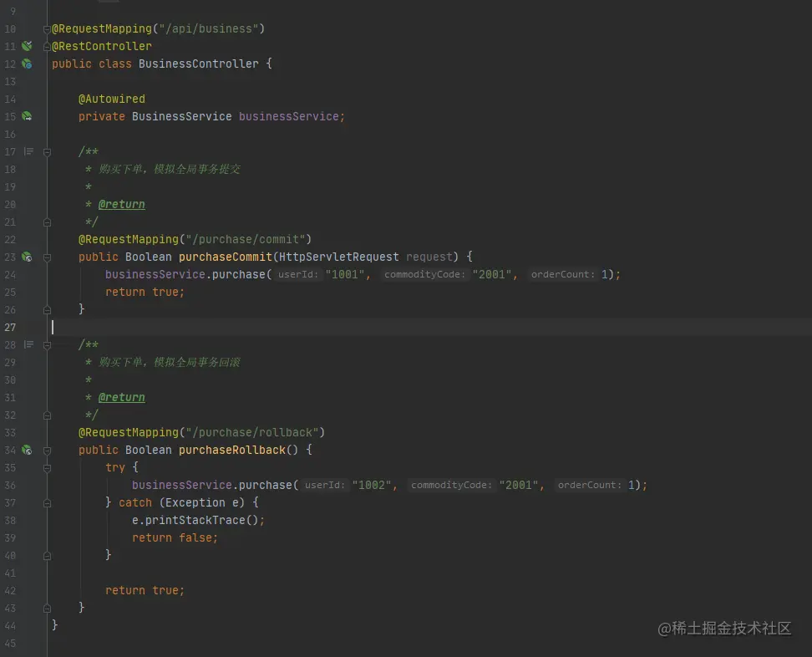Click the return false statement

[175, 537]
